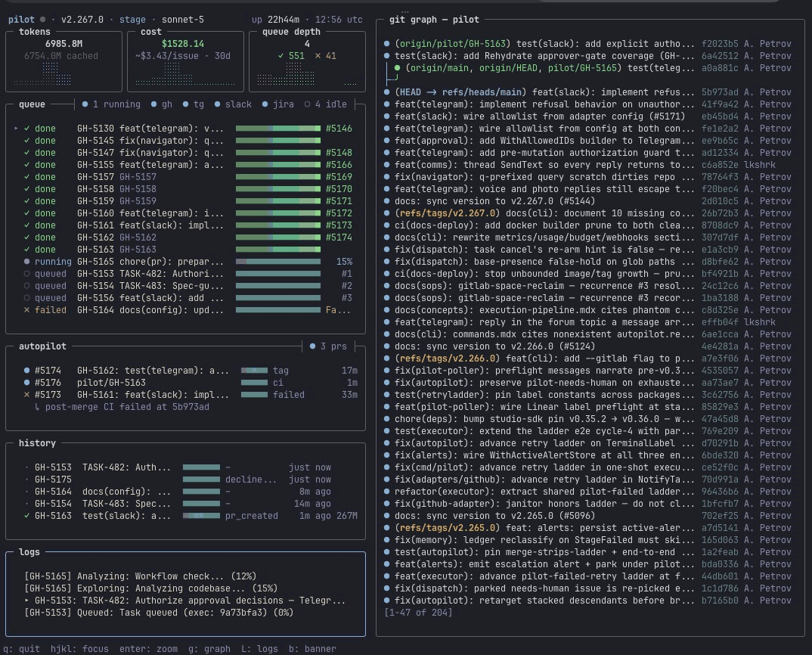Click the L: logs shortcut hint
This screenshot has height=655, width=812.
pyautogui.click(x=259, y=649)
